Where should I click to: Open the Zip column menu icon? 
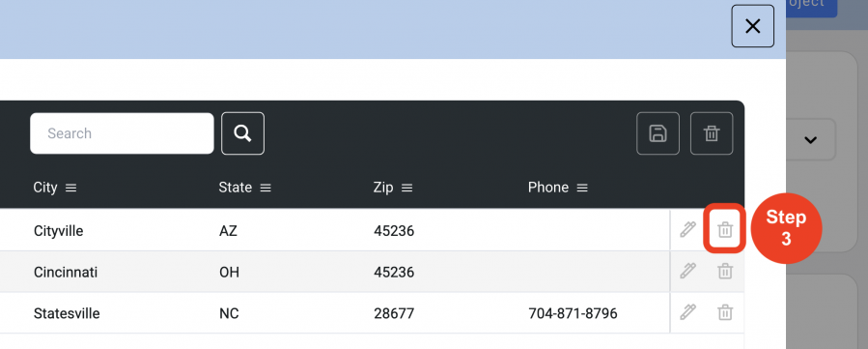tap(406, 189)
